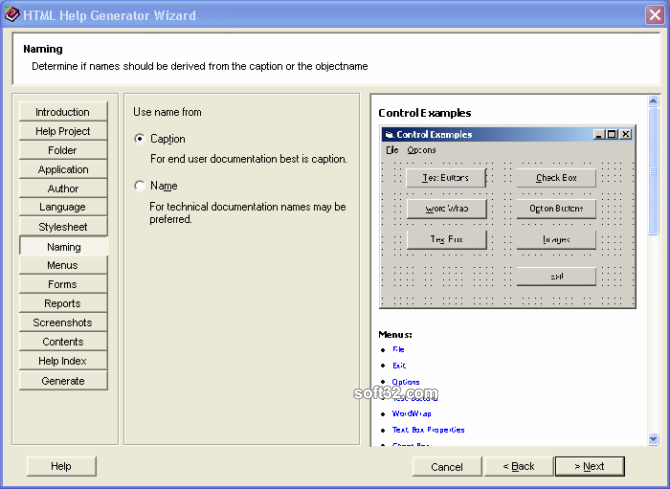670x489 pixels.
Task: Open the Exit link under Menus
Action: pos(399,365)
